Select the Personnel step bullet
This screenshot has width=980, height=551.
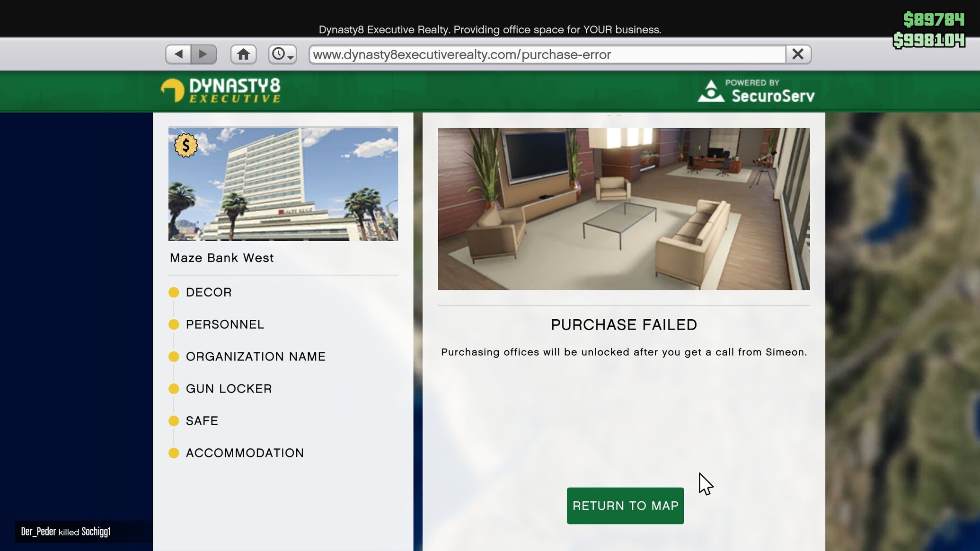pos(174,324)
